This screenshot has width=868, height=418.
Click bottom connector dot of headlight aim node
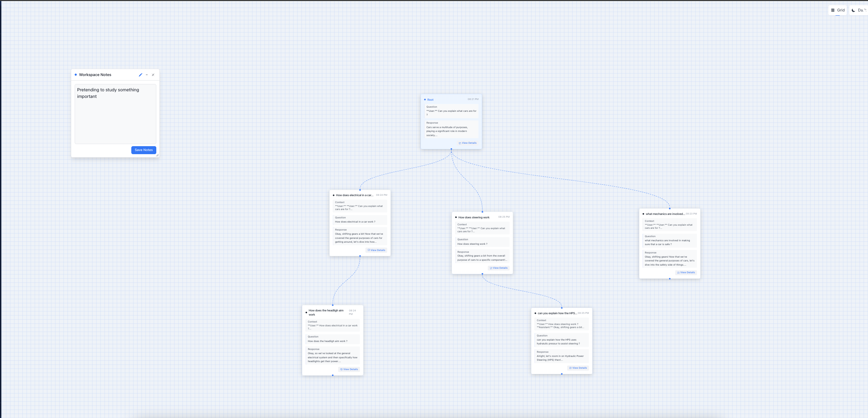(x=333, y=375)
